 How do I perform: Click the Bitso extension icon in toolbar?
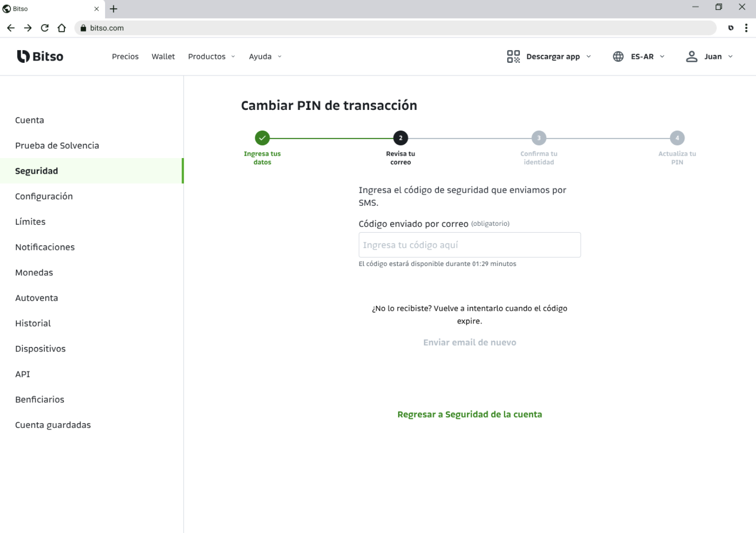731,28
